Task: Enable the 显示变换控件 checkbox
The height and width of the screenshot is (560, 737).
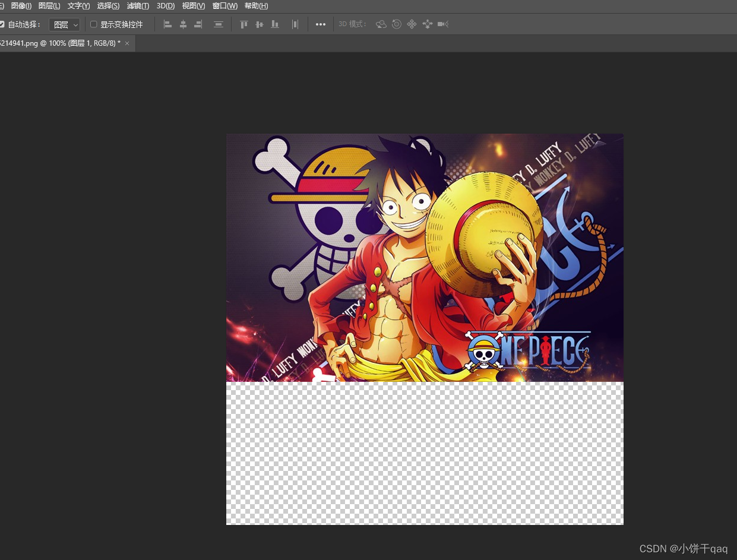Action: click(93, 24)
